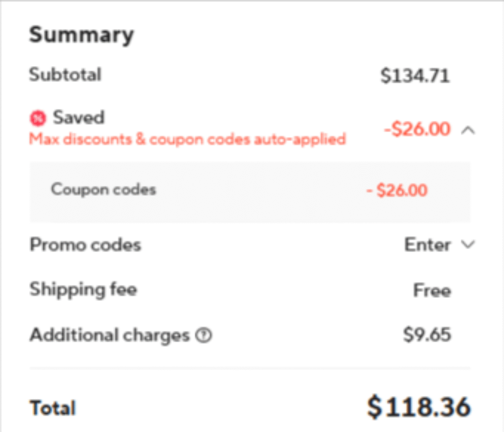Screen dimensions: 504x432
Task: Select the Coupon codes label
Action: [103, 190]
